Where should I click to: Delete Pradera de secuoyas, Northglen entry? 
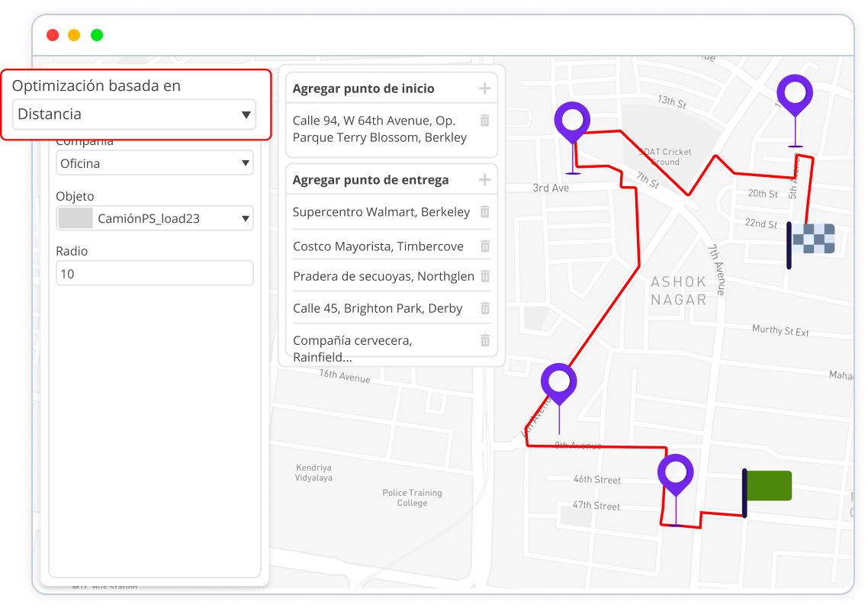485,275
